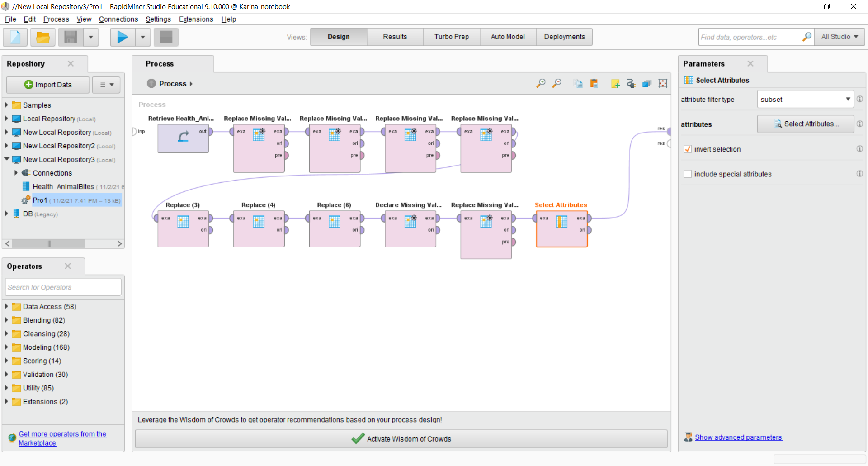Select the Replace (3) operator
Screen dimensions: 868x466
coord(183,228)
